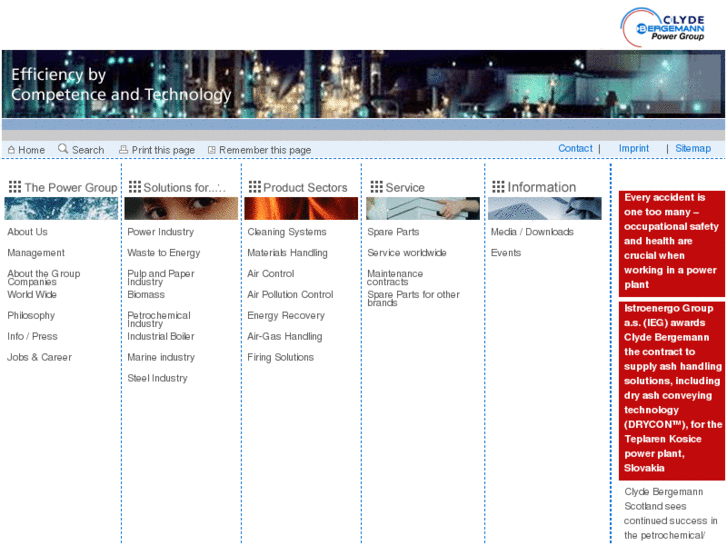727x545 pixels.
Task: Click the grid icon beside Product Sectors
Action: [x=255, y=187]
